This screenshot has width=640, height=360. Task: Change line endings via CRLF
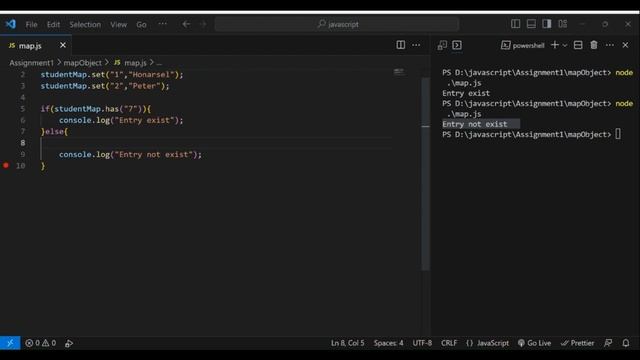pyautogui.click(x=449, y=343)
